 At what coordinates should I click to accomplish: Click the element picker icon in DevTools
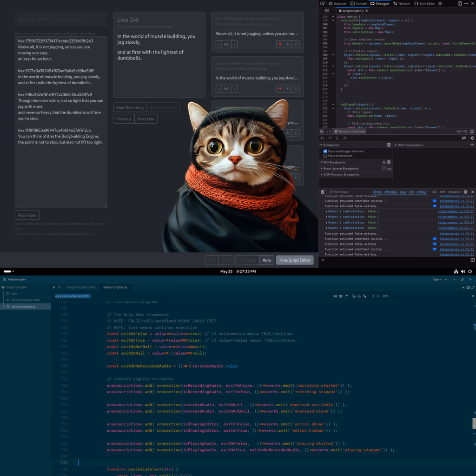pos(323,3)
